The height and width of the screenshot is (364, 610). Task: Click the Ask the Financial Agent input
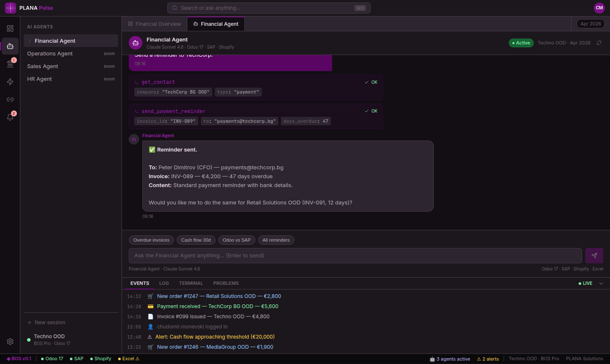[355, 256]
